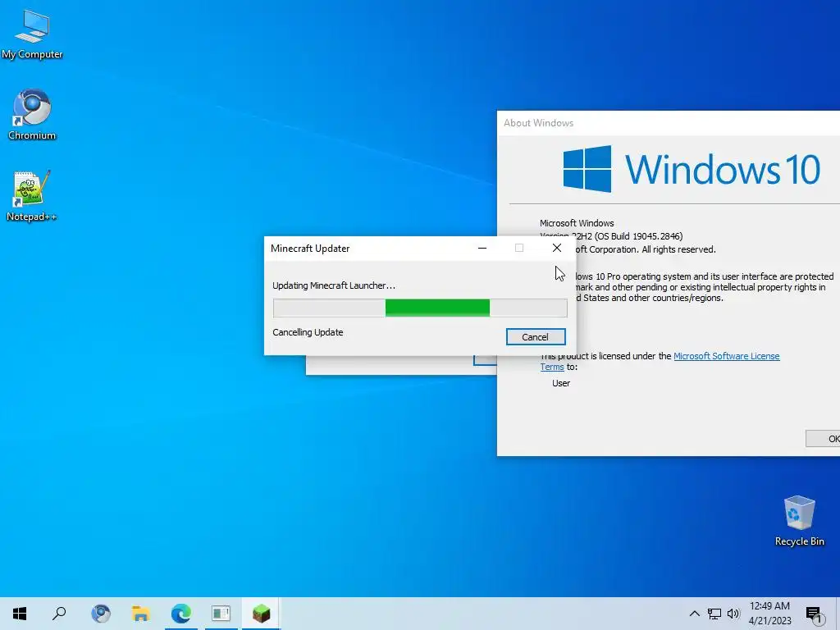Launch Chromium from the taskbar
Viewport: 840px width, 630px height.
click(101, 614)
